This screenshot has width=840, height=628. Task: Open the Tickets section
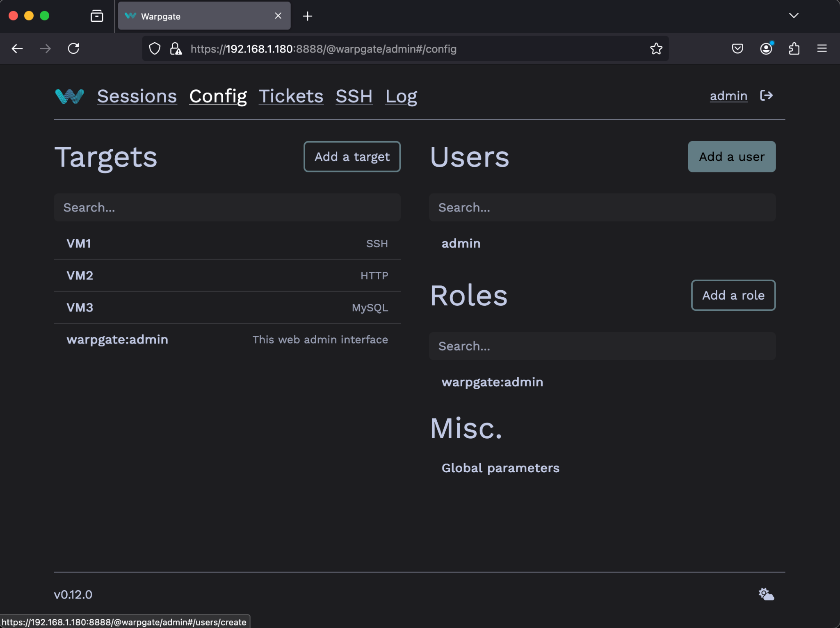(x=291, y=96)
